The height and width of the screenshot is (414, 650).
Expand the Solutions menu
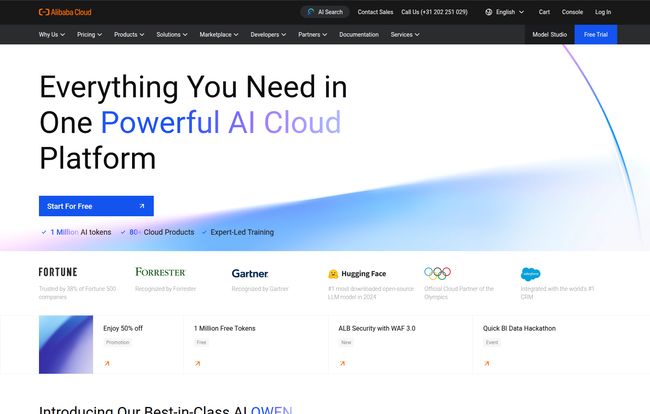tap(172, 34)
